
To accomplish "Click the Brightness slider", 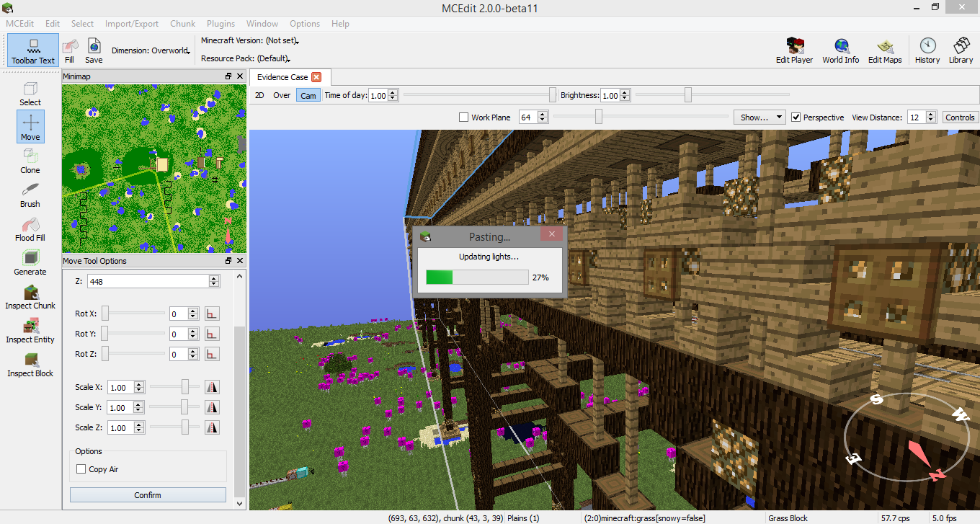I will click(x=712, y=95).
